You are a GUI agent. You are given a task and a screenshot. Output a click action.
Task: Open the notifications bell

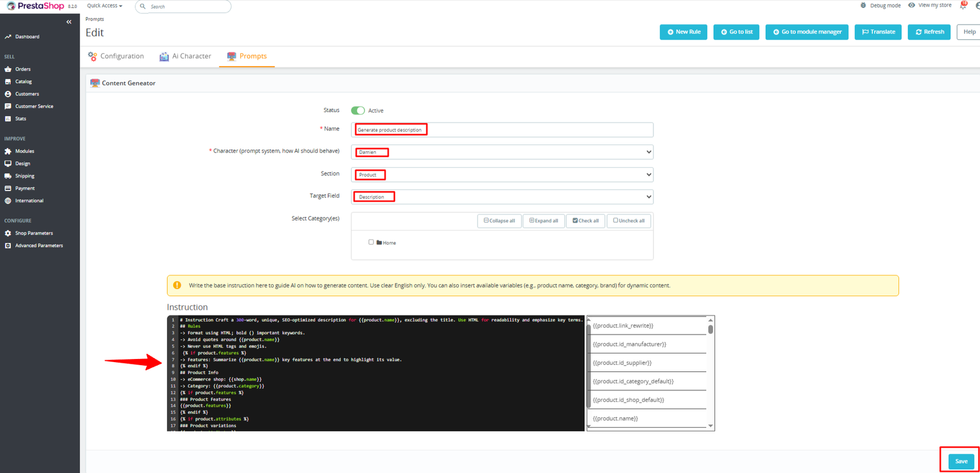(963, 6)
